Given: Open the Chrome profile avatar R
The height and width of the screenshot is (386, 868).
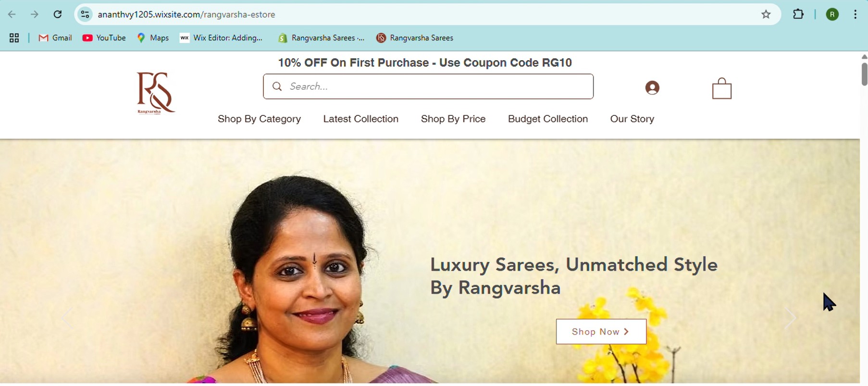Looking at the screenshot, I should click(x=832, y=14).
